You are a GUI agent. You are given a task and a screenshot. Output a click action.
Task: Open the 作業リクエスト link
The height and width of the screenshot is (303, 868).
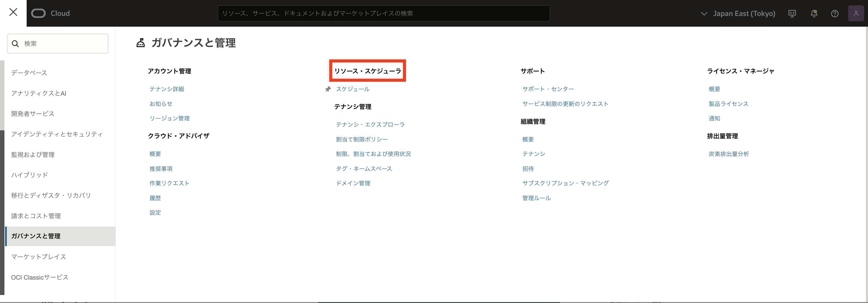170,183
